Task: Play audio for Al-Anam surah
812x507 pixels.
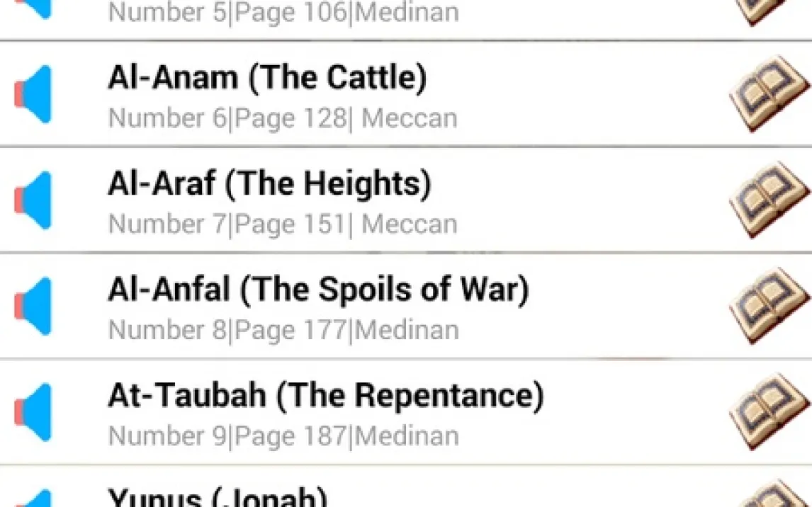Action: 33,95
